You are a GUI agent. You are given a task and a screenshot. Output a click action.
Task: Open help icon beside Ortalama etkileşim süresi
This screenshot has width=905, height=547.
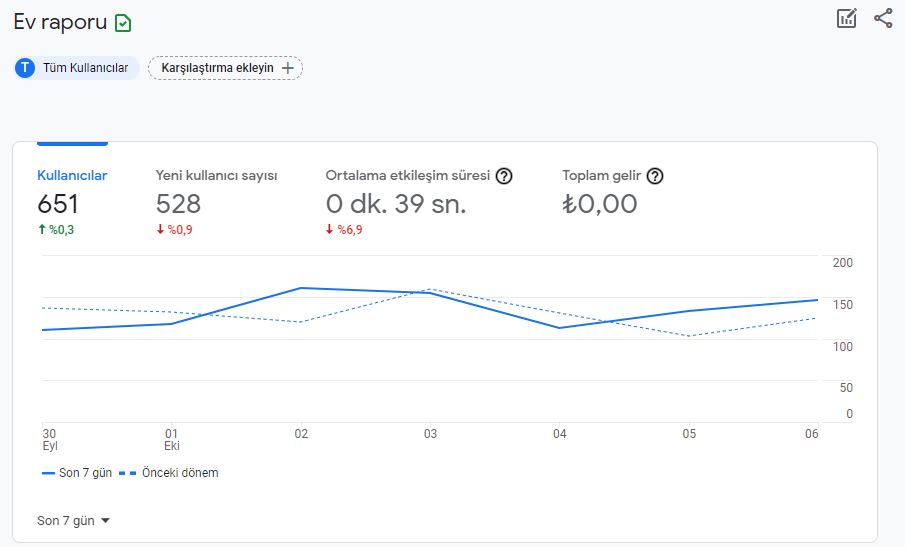pos(504,176)
